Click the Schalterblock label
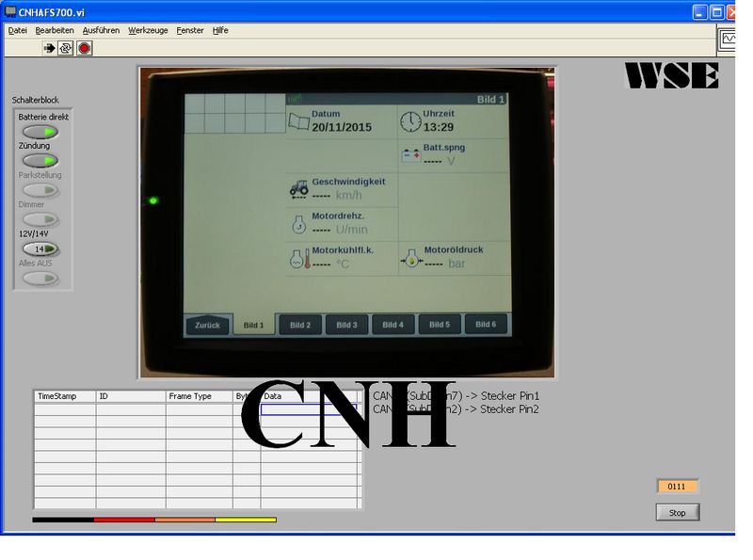The width and height of the screenshot is (753, 560). click(x=36, y=100)
